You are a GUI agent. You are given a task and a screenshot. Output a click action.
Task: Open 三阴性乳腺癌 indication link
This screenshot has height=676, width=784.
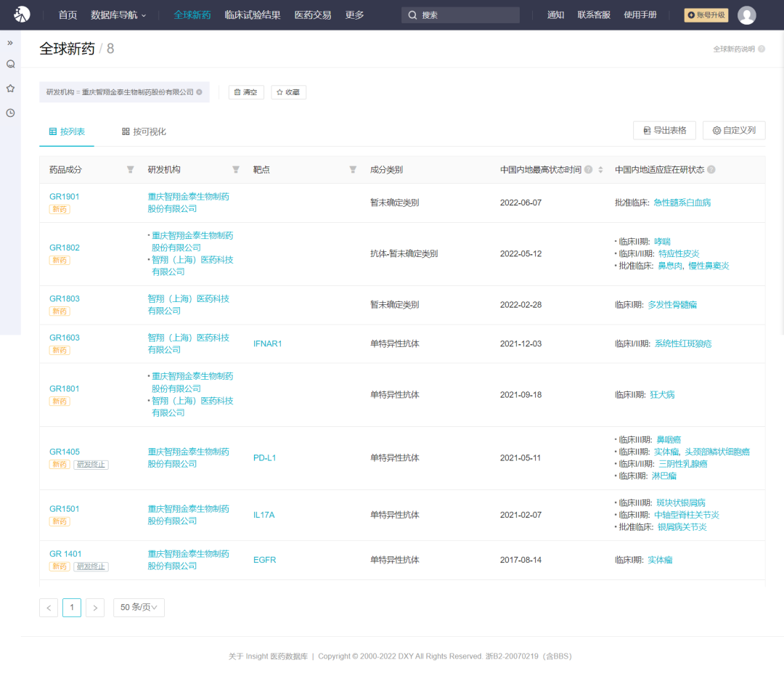click(x=682, y=463)
